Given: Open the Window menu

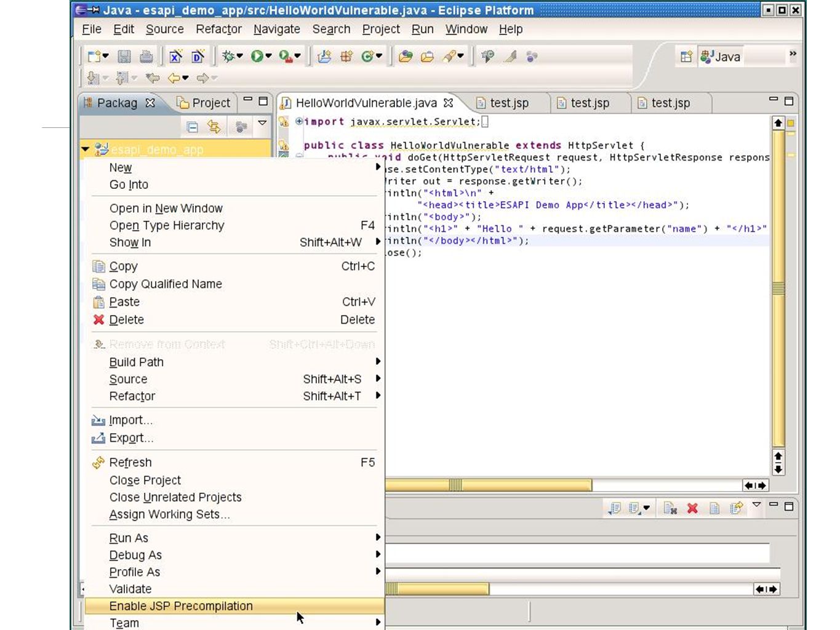Looking at the screenshot, I should click(466, 29).
